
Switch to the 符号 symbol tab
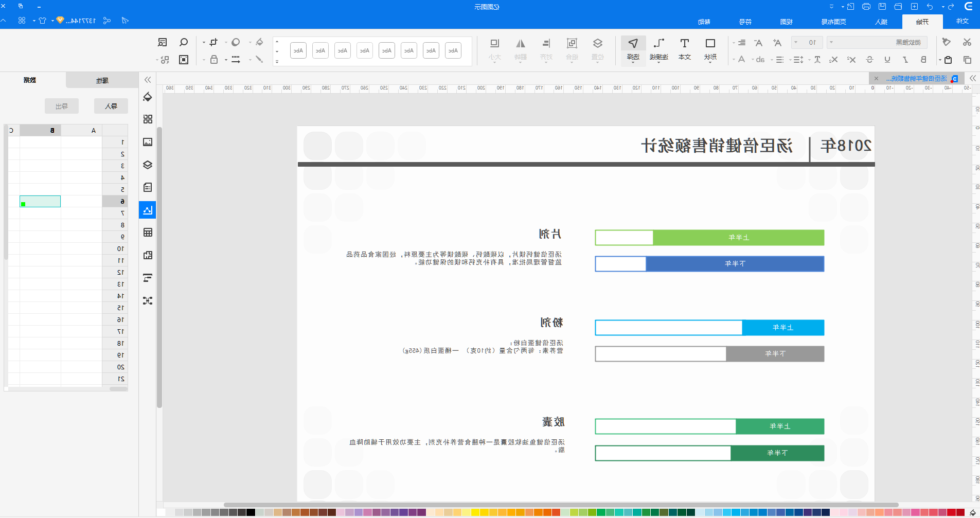[x=745, y=22]
